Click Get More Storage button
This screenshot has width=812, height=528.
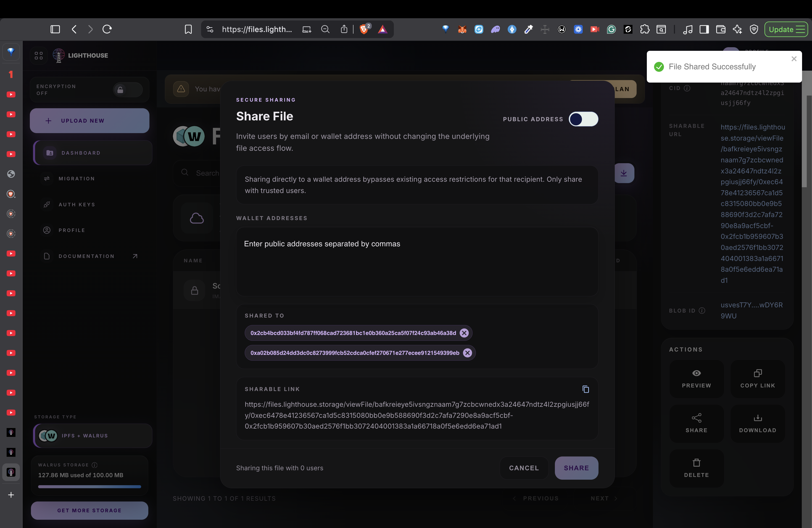tap(89, 510)
